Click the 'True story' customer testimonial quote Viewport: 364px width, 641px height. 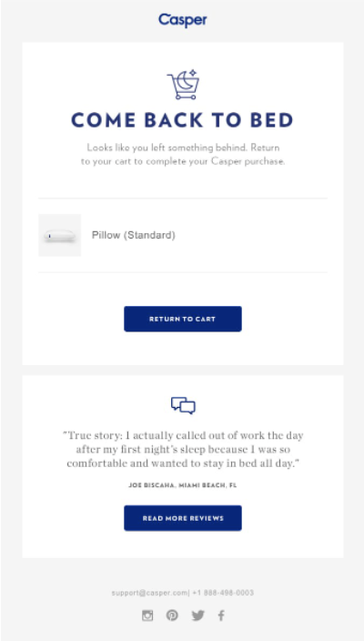point(183,449)
